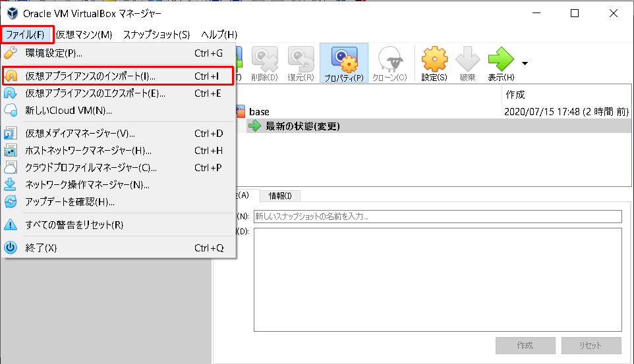Click the host network manager icon

11,150
